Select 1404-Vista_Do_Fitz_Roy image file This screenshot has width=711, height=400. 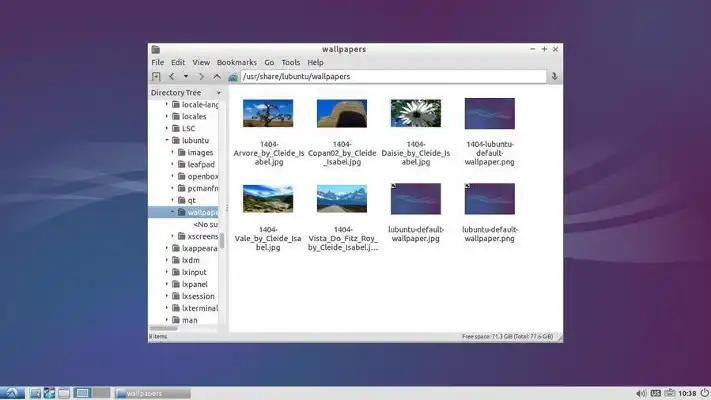point(341,199)
